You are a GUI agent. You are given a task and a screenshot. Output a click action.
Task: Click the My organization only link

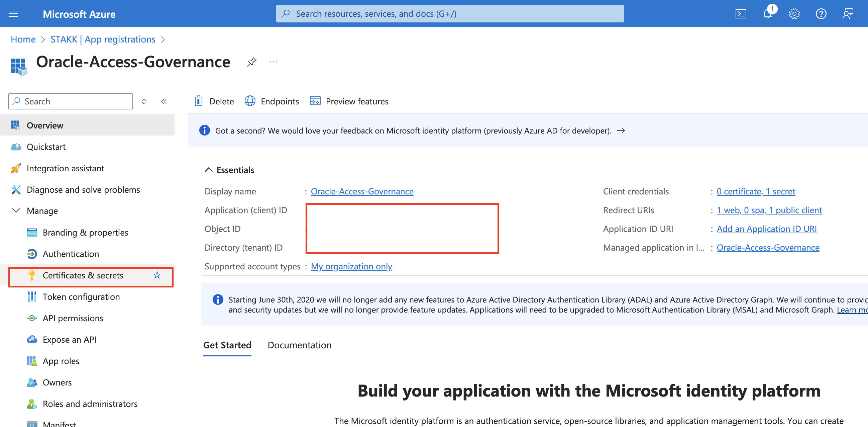tap(351, 266)
